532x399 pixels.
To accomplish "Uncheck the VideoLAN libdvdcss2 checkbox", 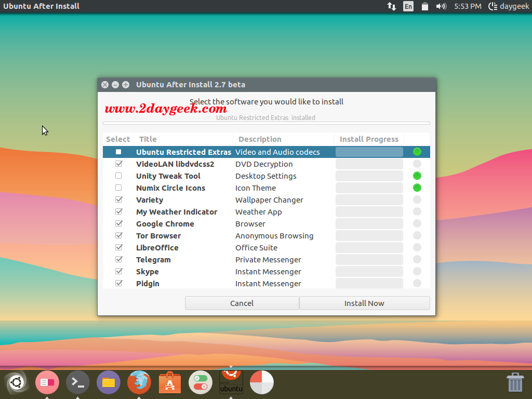I will (x=118, y=164).
